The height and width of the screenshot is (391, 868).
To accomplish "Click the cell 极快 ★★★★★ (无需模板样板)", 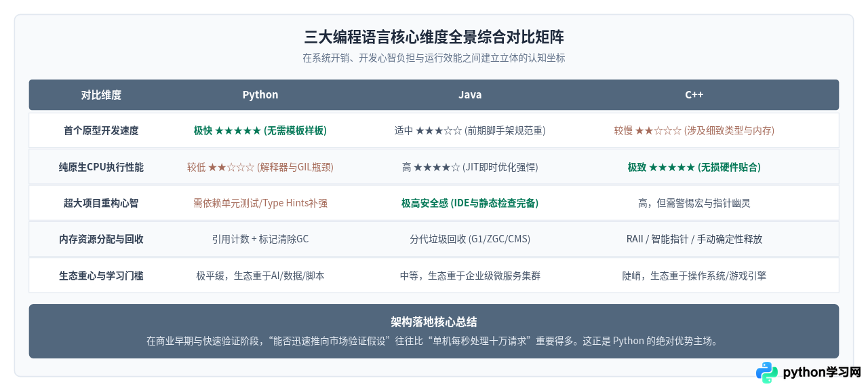I will point(260,130).
